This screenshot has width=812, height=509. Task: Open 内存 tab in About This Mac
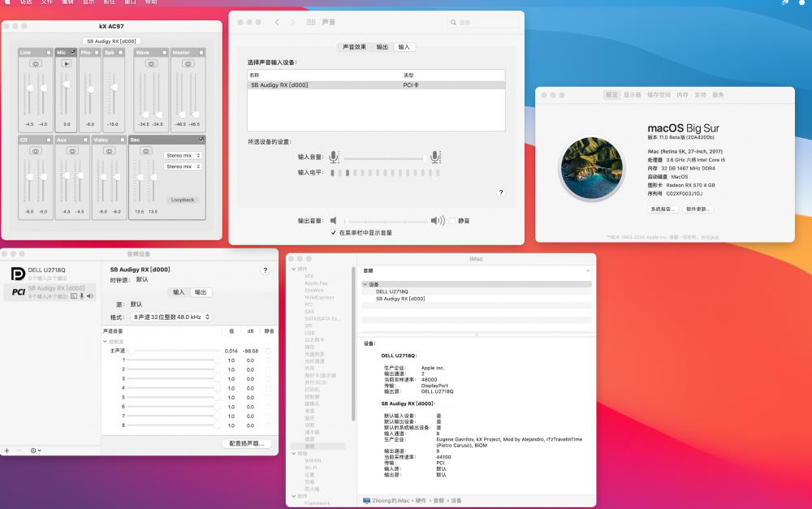tap(683, 95)
